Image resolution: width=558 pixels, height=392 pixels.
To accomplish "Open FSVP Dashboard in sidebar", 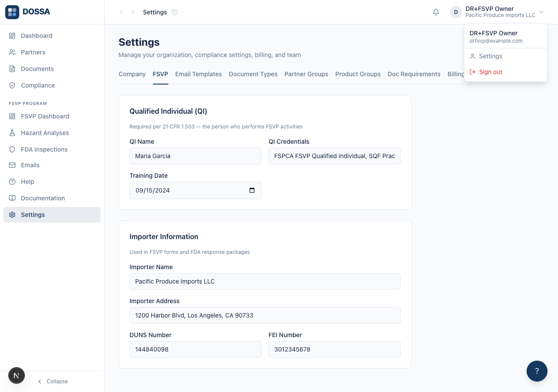I will (x=52, y=116).
